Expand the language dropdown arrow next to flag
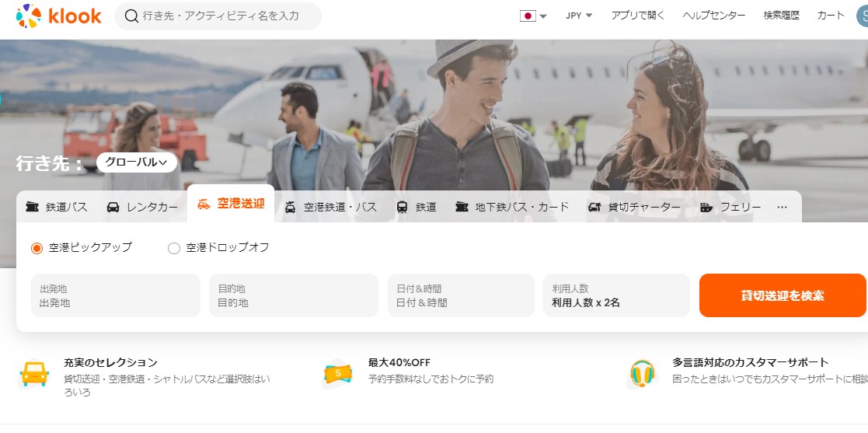Screen dimensions: 868x433 tap(543, 16)
